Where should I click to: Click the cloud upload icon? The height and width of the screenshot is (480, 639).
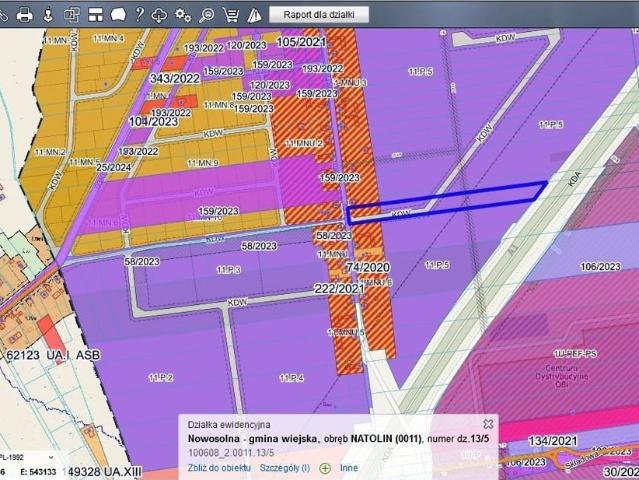(160, 15)
